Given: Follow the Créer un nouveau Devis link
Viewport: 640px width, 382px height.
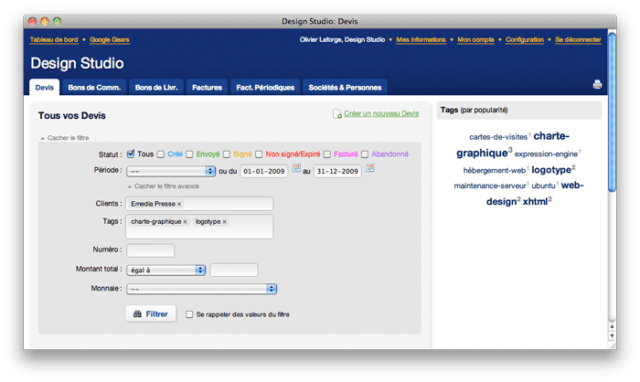Looking at the screenshot, I should point(381,113).
